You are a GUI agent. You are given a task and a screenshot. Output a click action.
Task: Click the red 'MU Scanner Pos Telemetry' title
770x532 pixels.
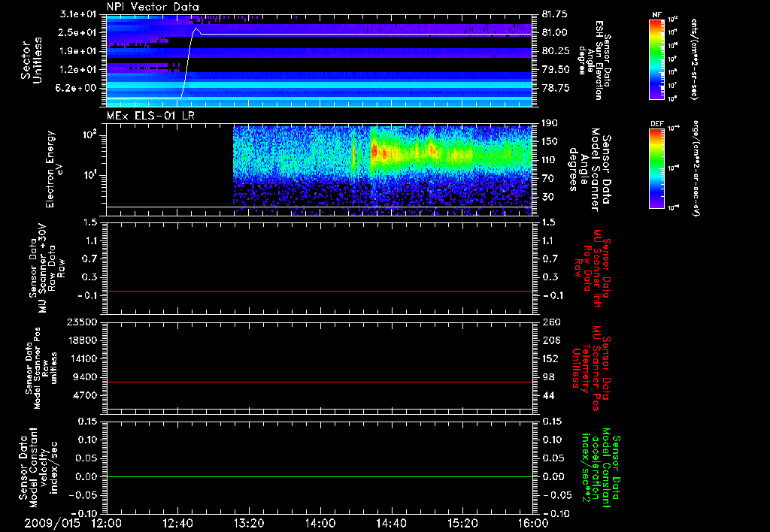coord(592,368)
